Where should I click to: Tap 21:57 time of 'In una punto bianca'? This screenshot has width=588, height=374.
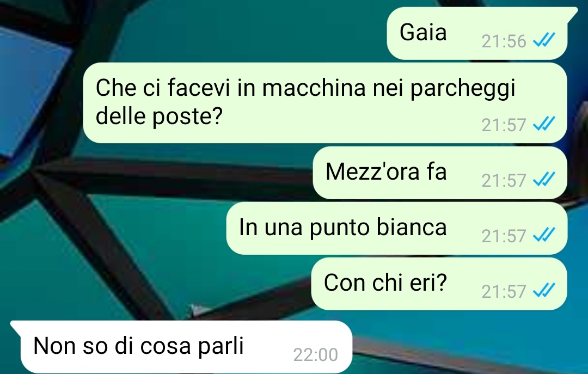[504, 236]
